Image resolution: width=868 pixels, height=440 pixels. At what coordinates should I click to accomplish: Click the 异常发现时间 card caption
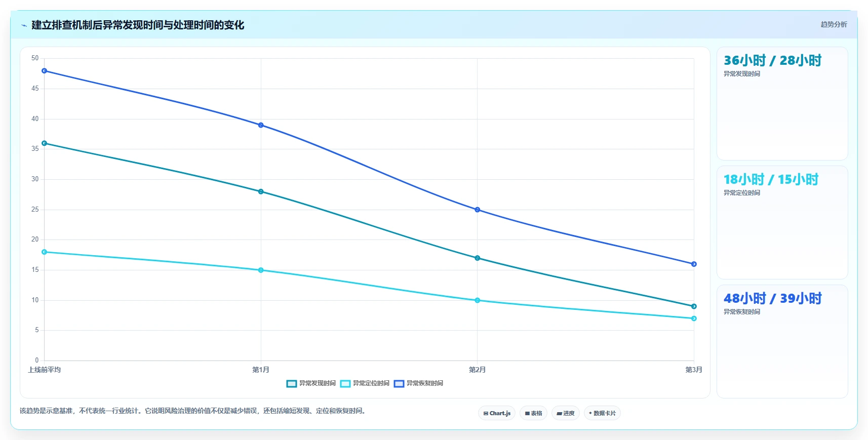[x=742, y=74]
